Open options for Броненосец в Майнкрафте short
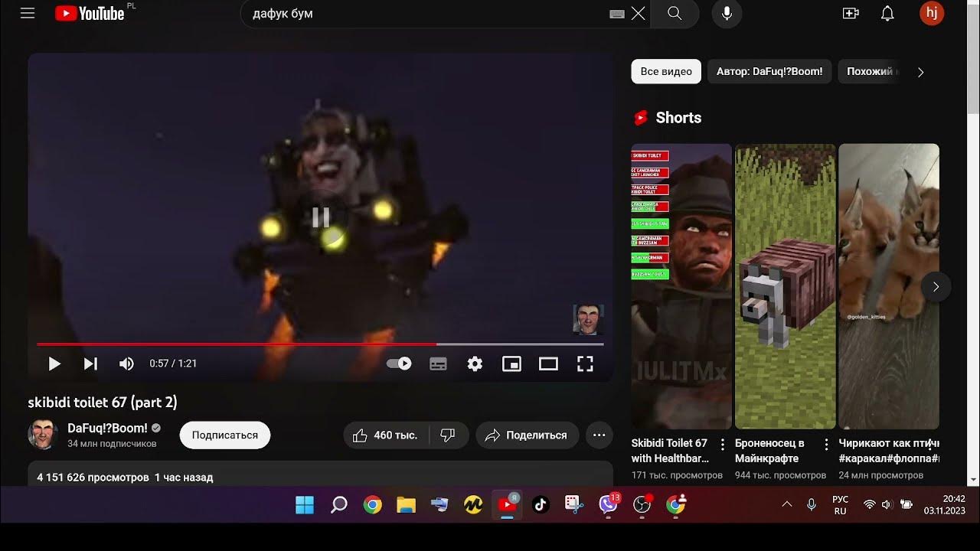980x551 pixels. click(x=826, y=444)
